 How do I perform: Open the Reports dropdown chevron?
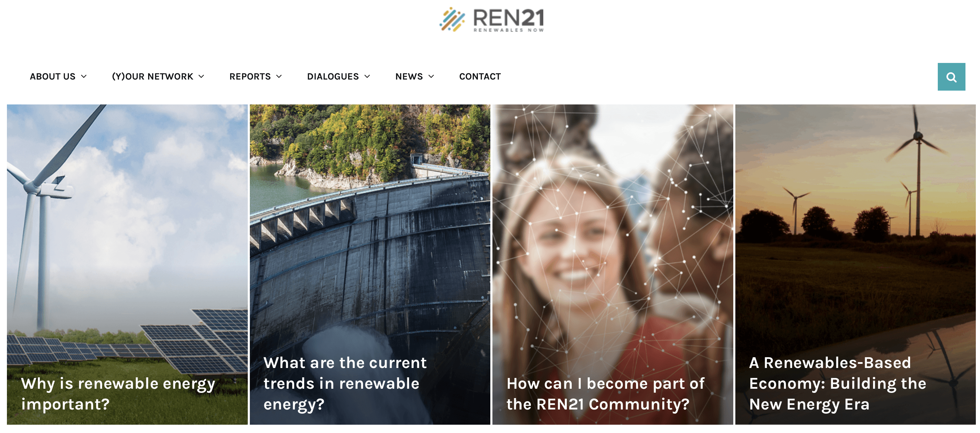pyautogui.click(x=279, y=76)
